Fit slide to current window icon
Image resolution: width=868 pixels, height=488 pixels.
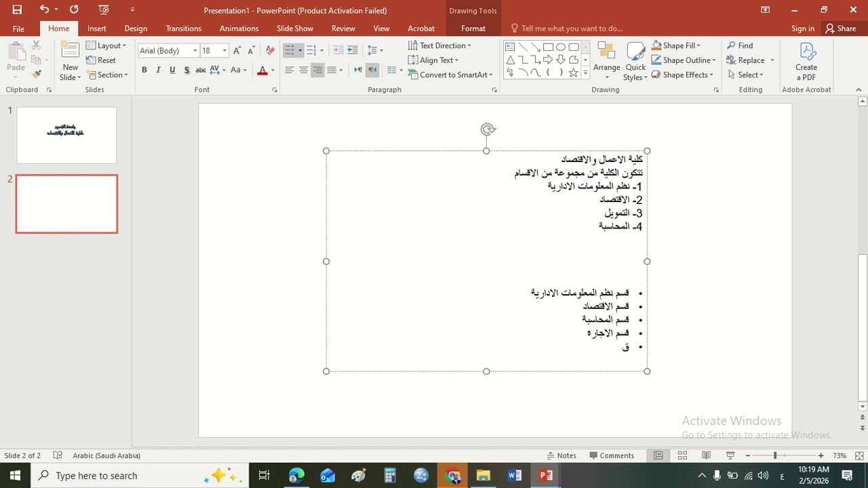pyautogui.click(x=860, y=455)
